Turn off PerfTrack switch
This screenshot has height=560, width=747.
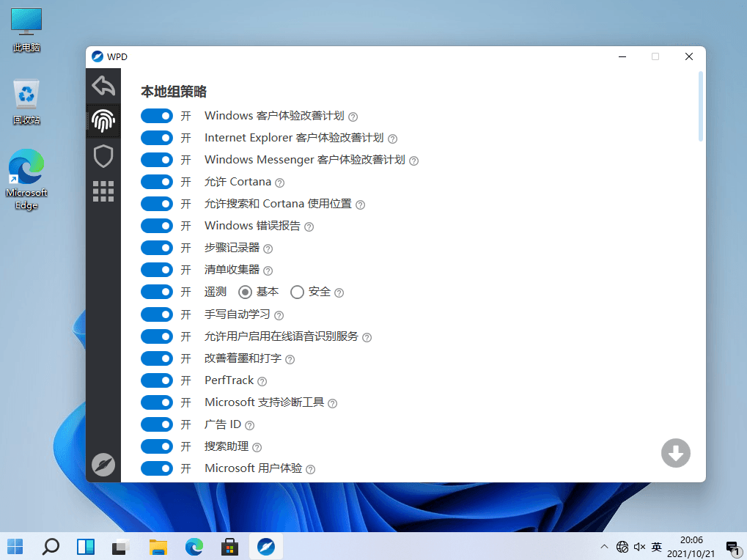(x=157, y=380)
